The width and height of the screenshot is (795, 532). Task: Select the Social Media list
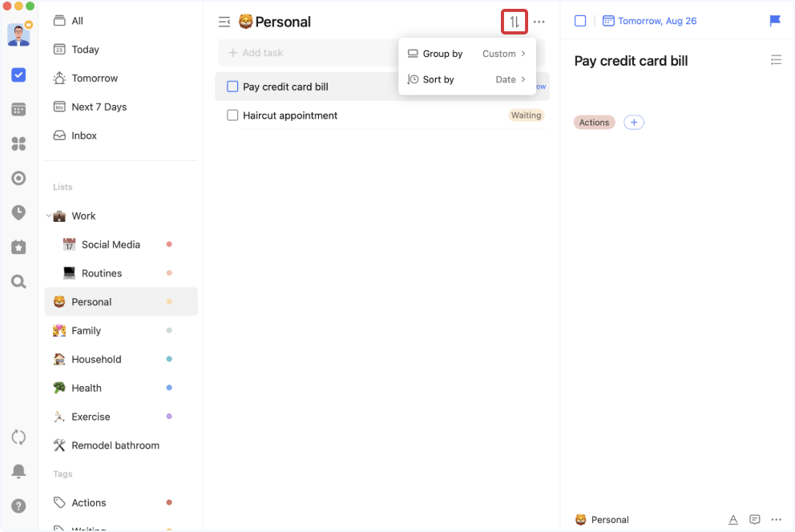click(x=121, y=244)
